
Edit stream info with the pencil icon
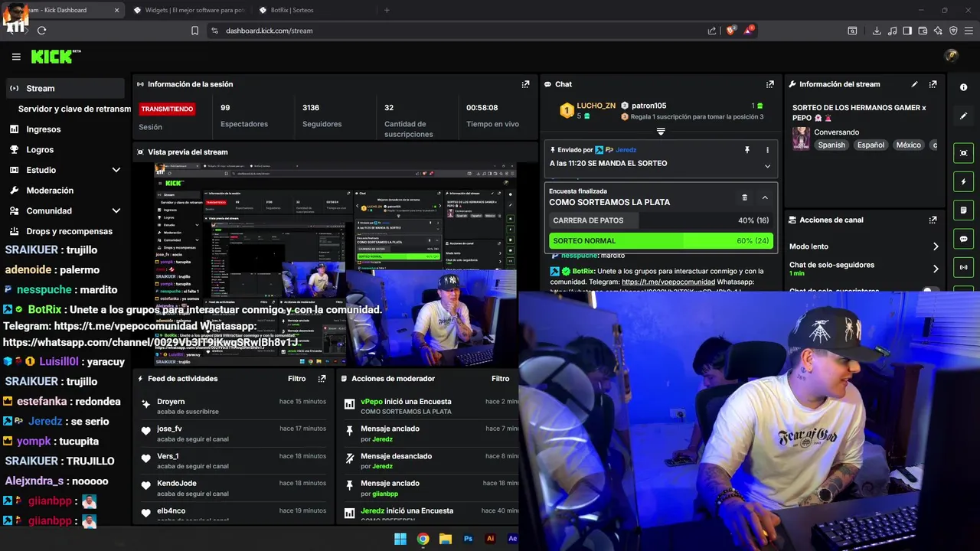[914, 84]
